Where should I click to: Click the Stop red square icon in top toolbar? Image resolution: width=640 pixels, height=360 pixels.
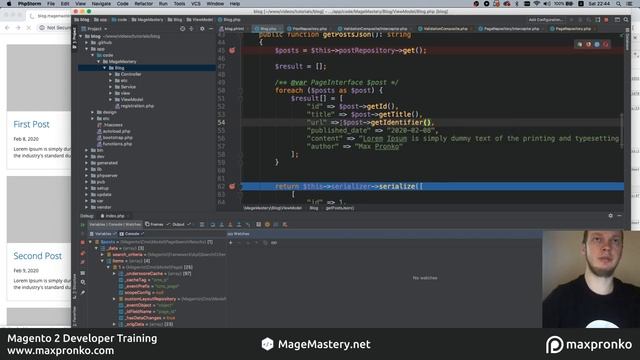[607, 20]
